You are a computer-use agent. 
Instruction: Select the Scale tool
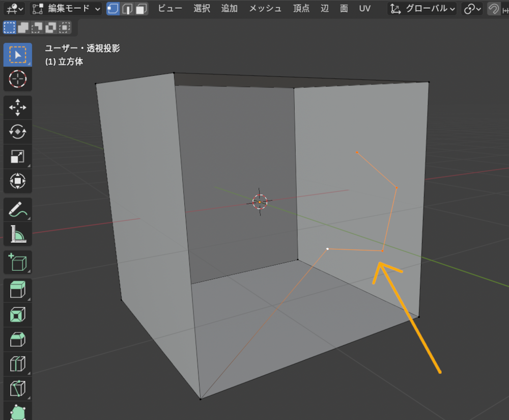[18, 156]
